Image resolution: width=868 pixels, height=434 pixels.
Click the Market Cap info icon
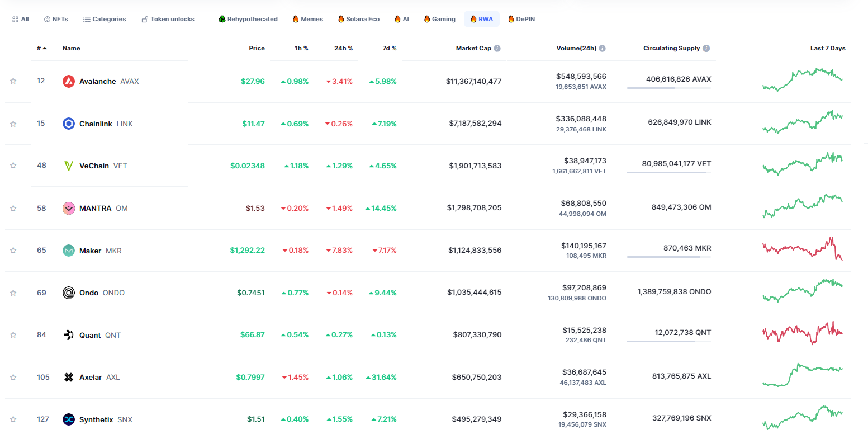coord(497,48)
